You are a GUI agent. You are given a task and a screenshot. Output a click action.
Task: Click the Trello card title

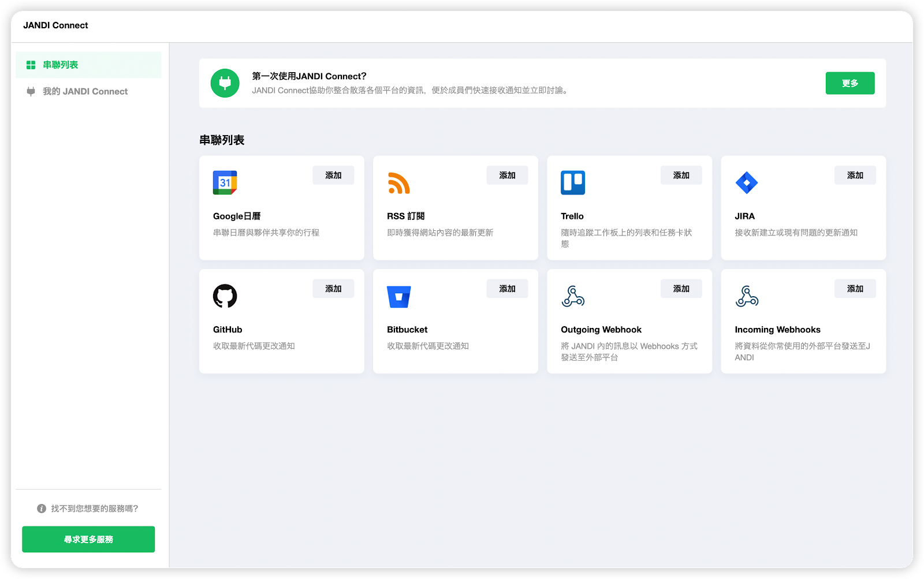(x=572, y=216)
